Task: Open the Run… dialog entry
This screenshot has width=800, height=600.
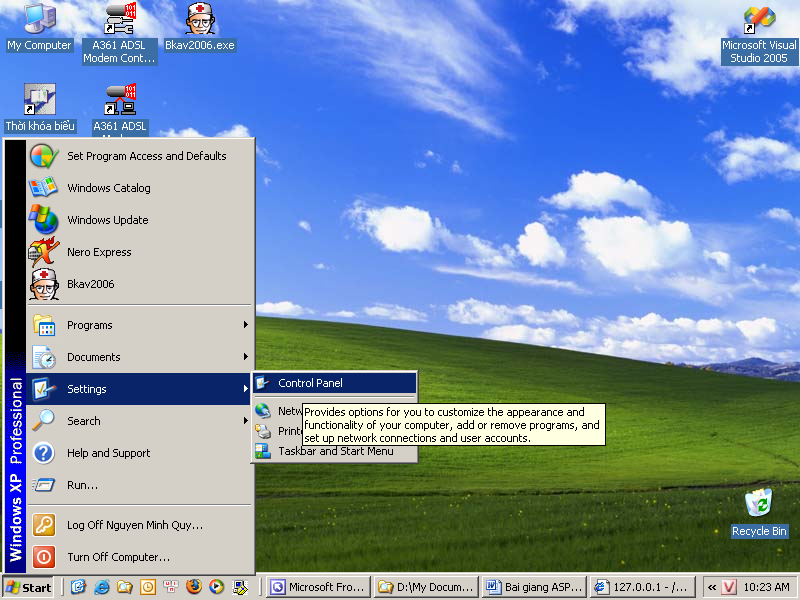Action: point(140,485)
